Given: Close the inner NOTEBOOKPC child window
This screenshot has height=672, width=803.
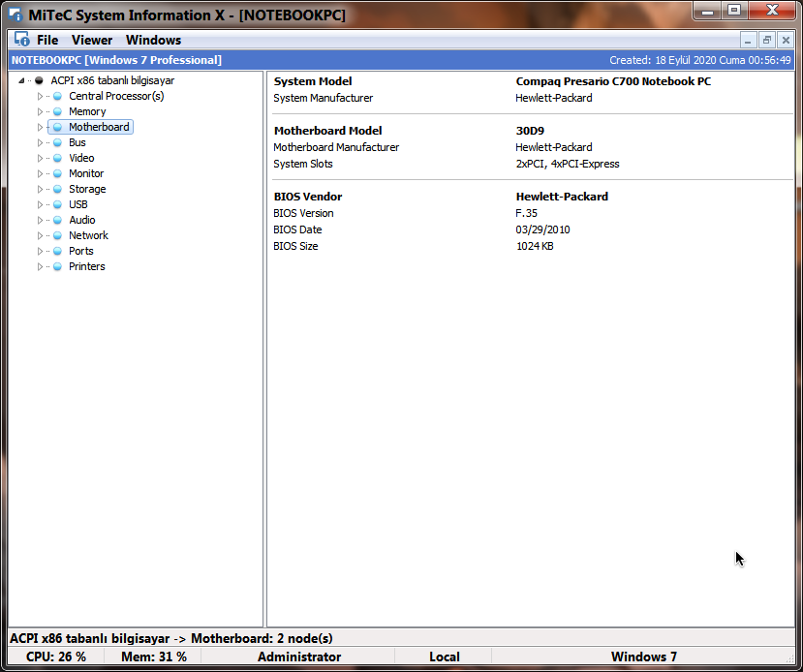Looking at the screenshot, I should [x=786, y=40].
